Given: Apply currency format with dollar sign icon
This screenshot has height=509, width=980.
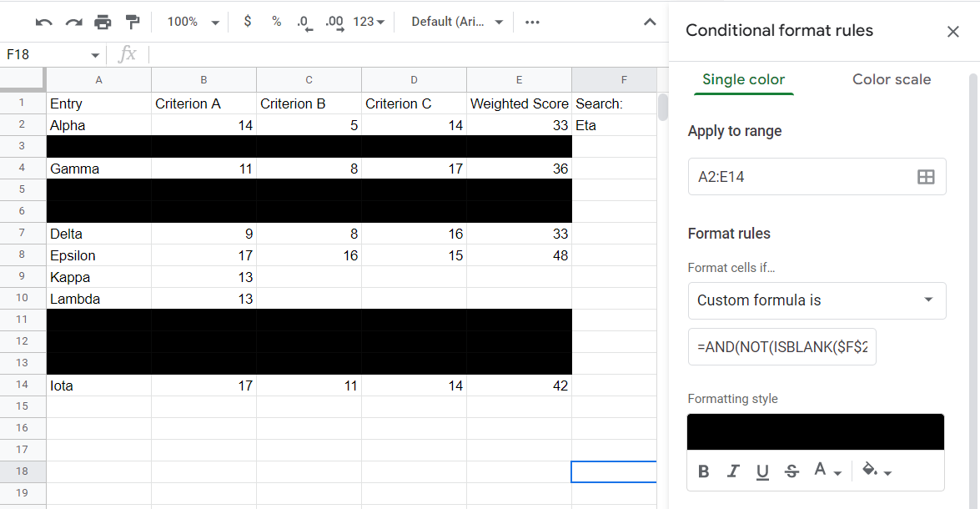Looking at the screenshot, I should (x=247, y=22).
